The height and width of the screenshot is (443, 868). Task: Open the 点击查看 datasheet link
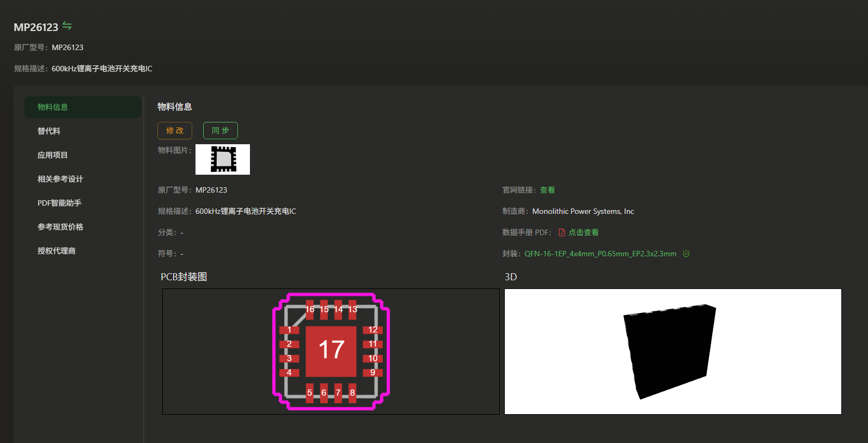(583, 232)
